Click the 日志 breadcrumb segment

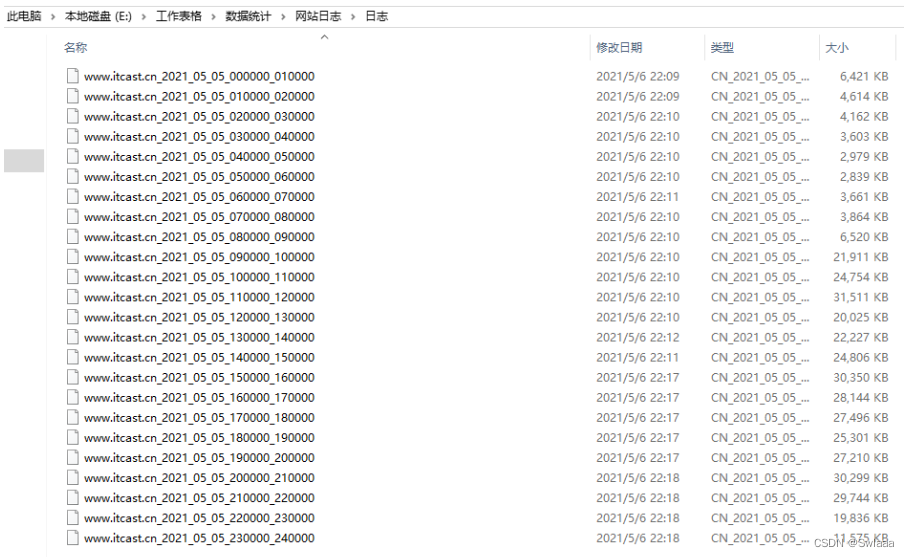pyautogui.click(x=376, y=16)
